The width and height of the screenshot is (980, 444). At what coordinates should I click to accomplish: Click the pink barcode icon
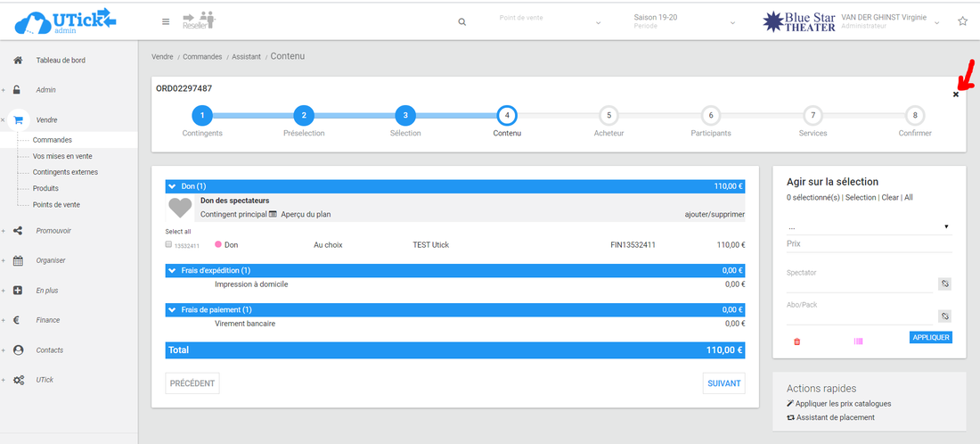[859, 341]
